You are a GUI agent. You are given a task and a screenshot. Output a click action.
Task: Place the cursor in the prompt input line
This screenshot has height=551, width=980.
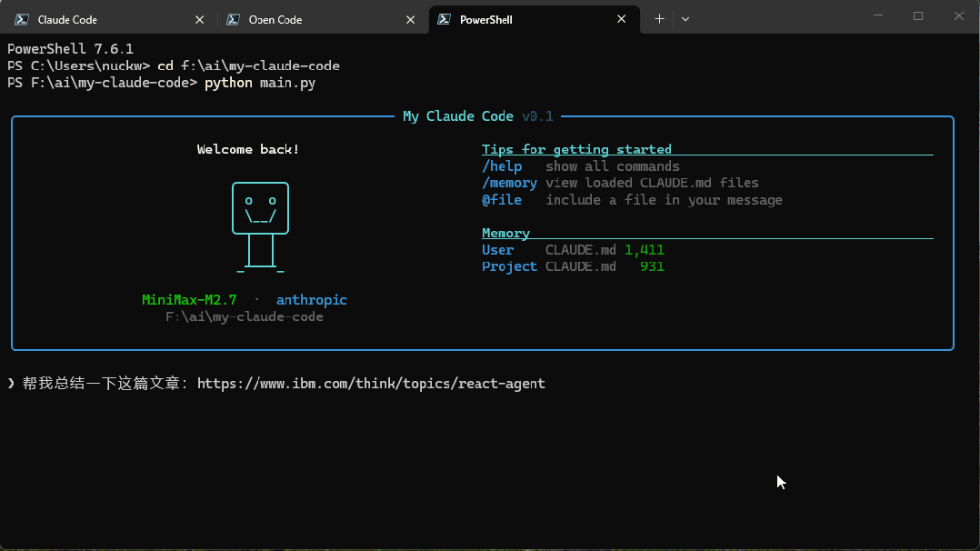564,384
